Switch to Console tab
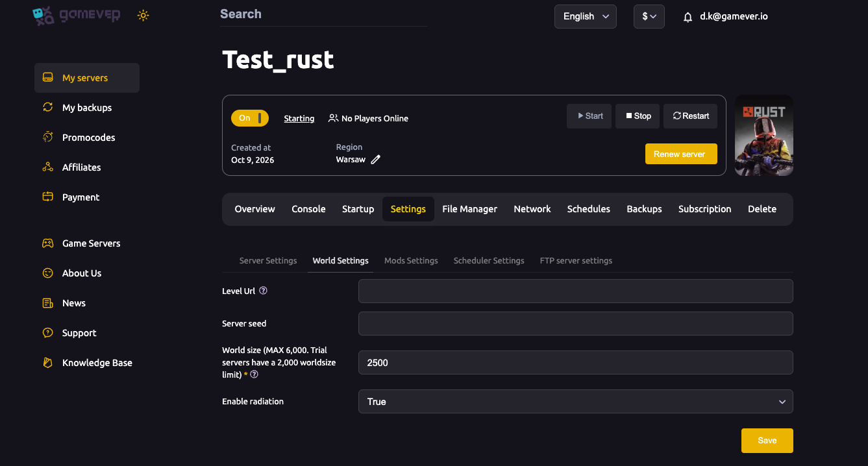Viewport: 868px width, 466px height. [x=308, y=209]
